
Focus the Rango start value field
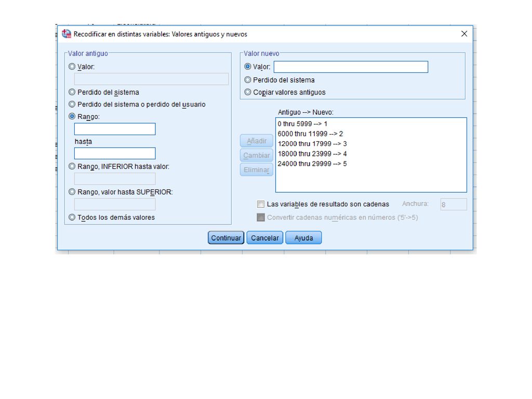(x=115, y=129)
